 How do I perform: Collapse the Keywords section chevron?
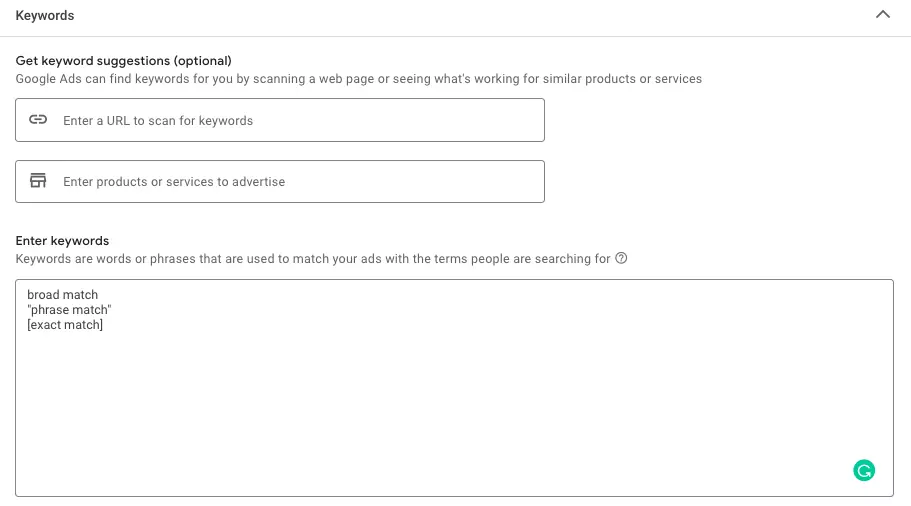tap(883, 15)
